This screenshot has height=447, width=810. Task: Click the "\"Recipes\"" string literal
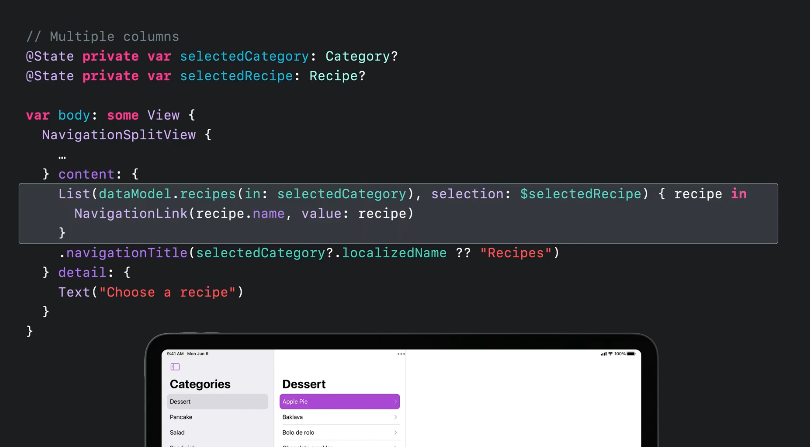(516, 253)
